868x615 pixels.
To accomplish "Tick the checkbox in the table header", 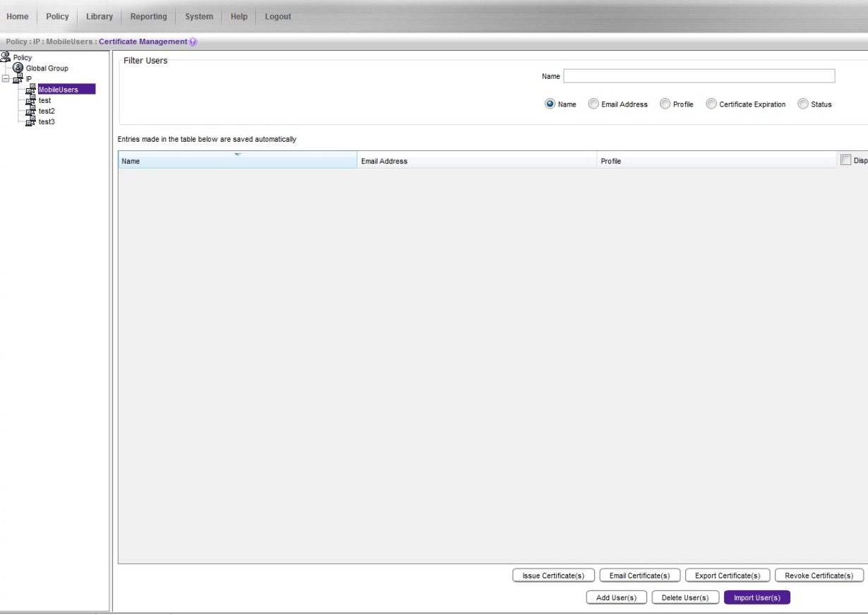I will coord(846,160).
